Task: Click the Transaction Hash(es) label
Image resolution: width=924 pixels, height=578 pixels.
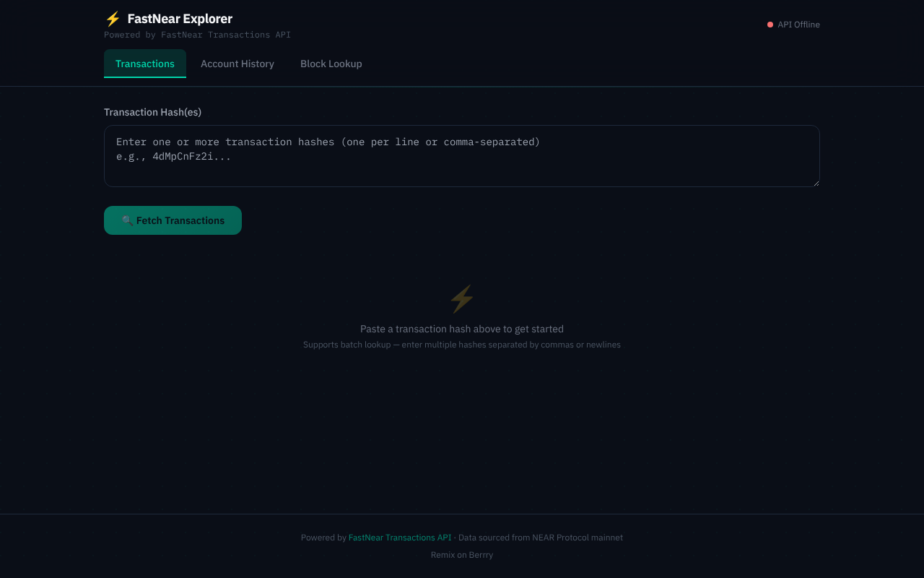Action: click(x=152, y=112)
